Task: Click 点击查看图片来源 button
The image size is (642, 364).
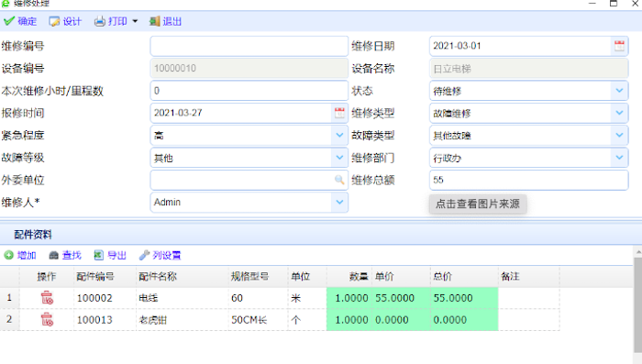Action: pyautogui.click(x=478, y=204)
